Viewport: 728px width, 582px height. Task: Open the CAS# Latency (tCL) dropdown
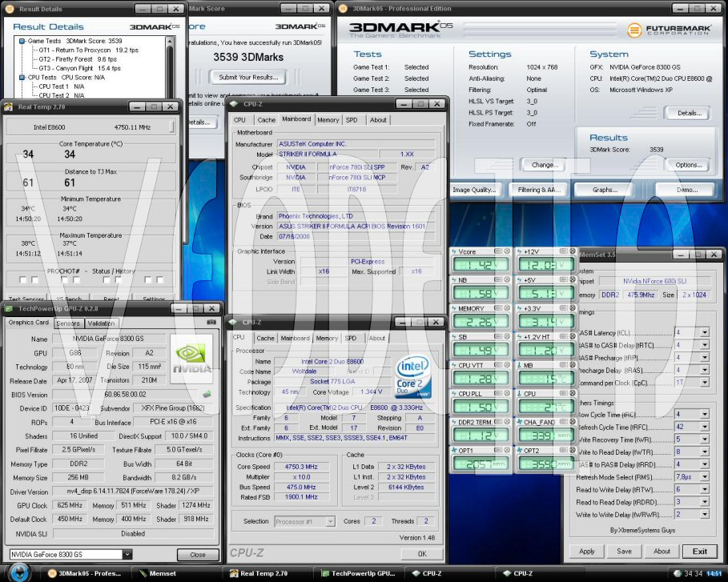click(705, 332)
